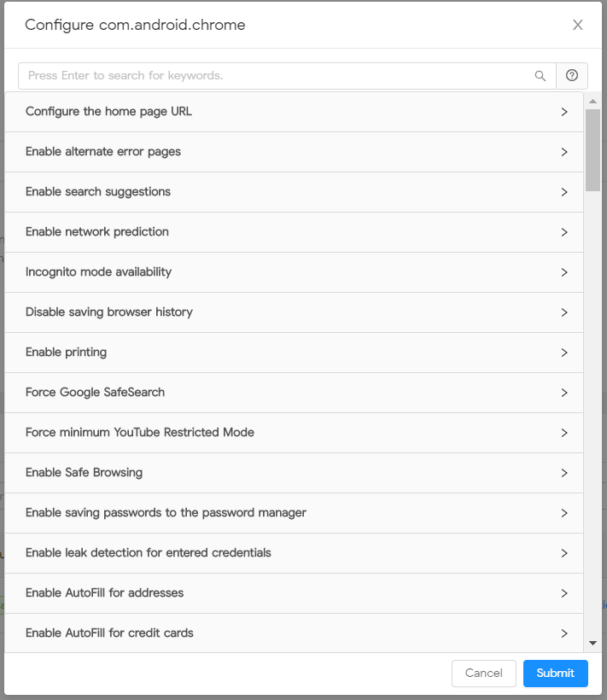Select 'Enable search suggestions' text
This screenshot has width=607, height=700.
click(97, 192)
